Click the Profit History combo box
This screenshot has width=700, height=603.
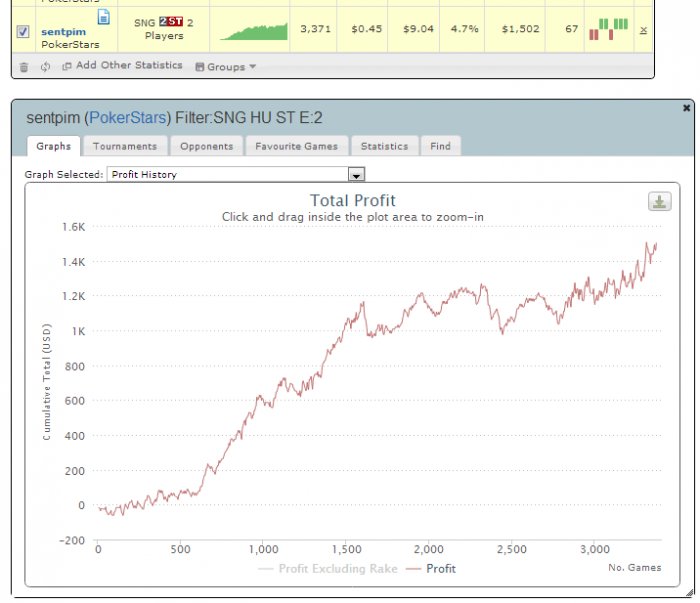point(236,174)
